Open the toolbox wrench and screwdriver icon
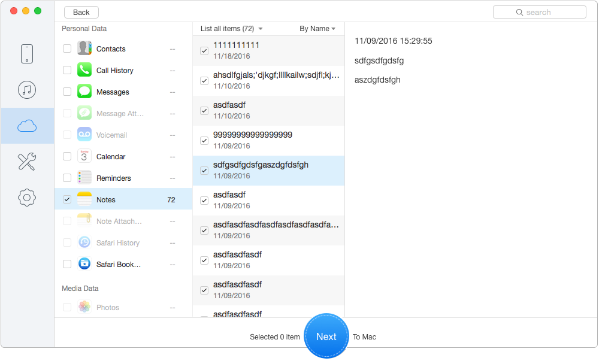 coord(27,162)
